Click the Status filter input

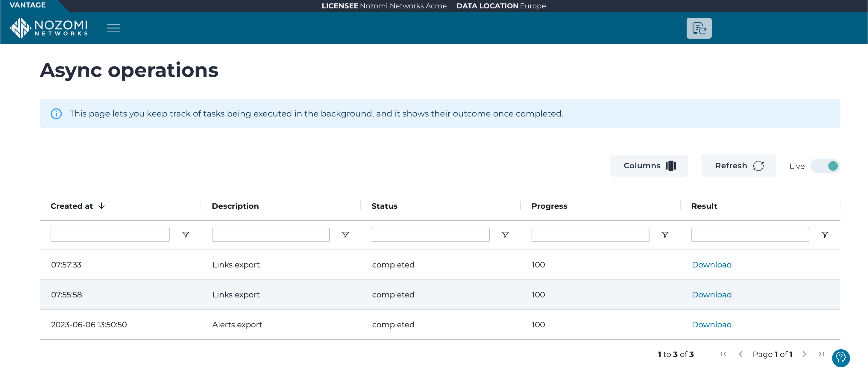(430, 235)
